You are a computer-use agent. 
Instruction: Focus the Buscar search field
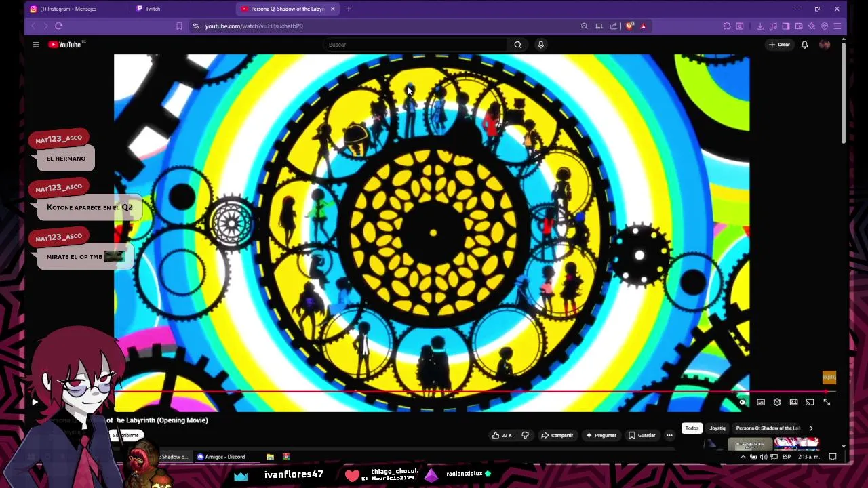pos(415,45)
